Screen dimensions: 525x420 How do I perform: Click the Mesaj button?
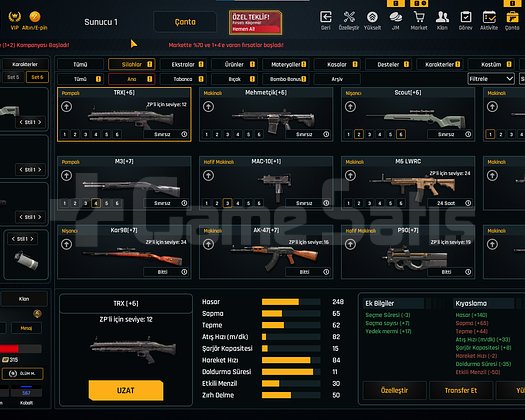(x=26, y=328)
